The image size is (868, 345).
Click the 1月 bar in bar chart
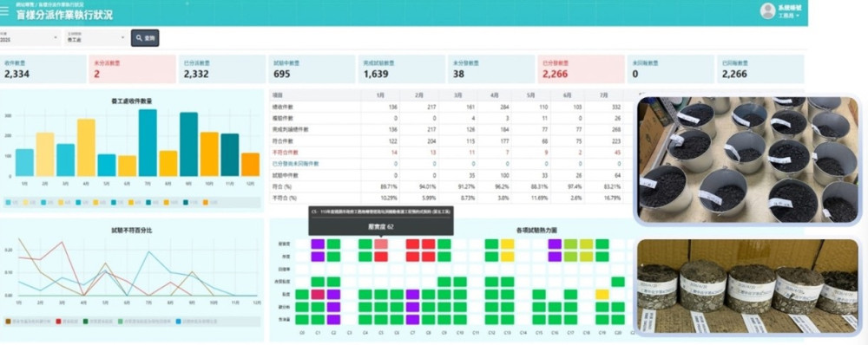pyautogui.click(x=24, y=163)
